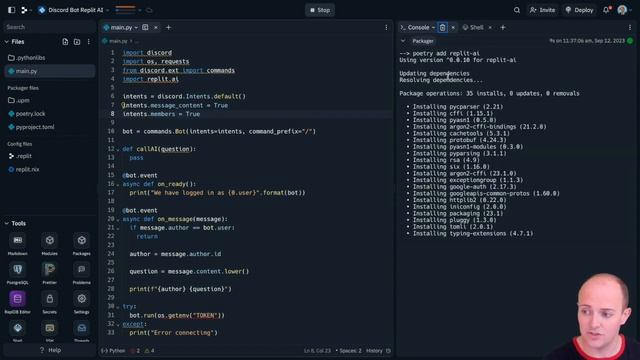Collapse the Packager output section
640x360 pixels.
[403, 41]
